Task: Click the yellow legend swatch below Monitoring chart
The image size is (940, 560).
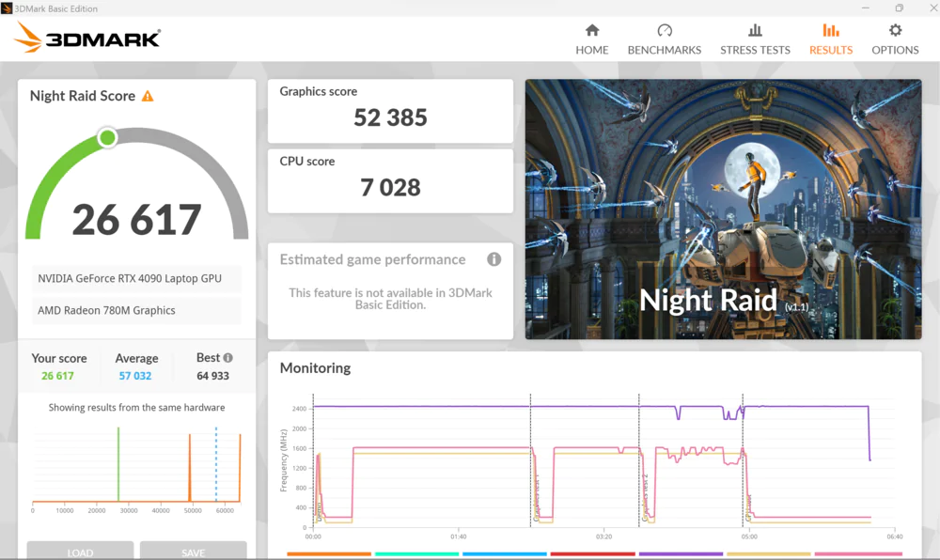Action: 769,554
